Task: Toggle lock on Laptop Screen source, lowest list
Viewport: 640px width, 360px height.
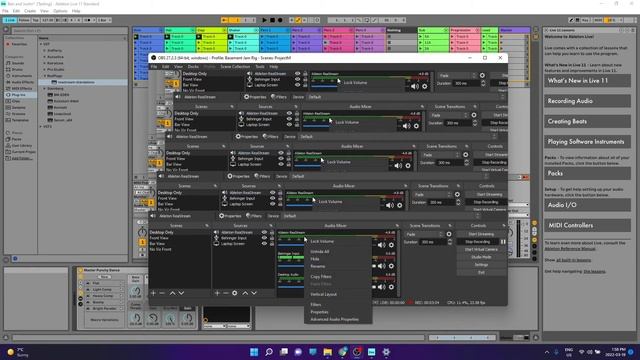Action: pos(272,244)
